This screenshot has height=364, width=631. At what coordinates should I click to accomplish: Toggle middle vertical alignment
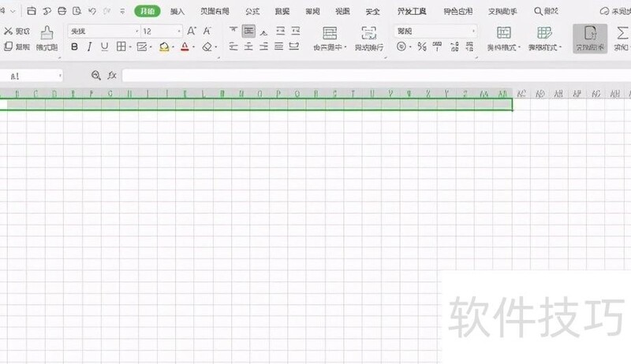[248, 31]
